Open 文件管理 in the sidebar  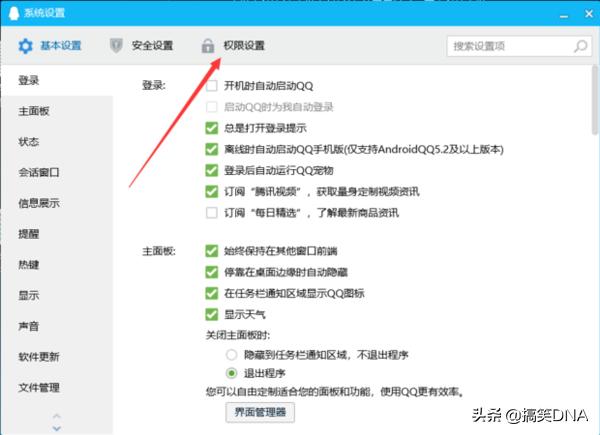coord(57,388)
